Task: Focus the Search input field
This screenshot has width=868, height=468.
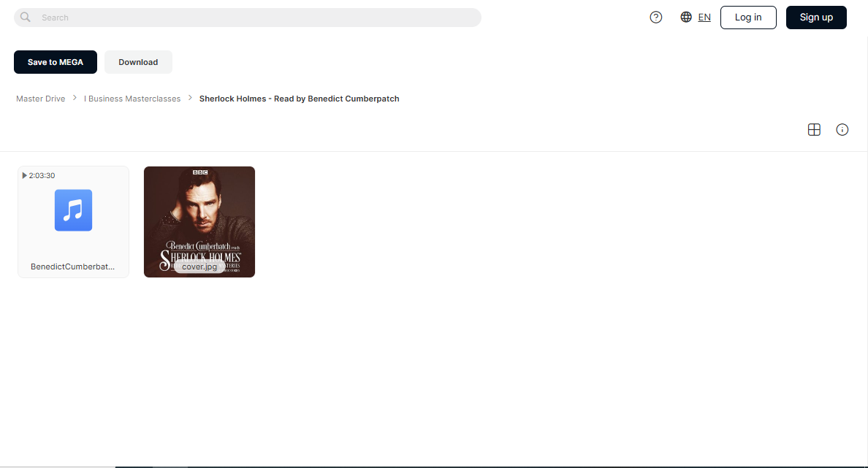Action: (248, 17)
